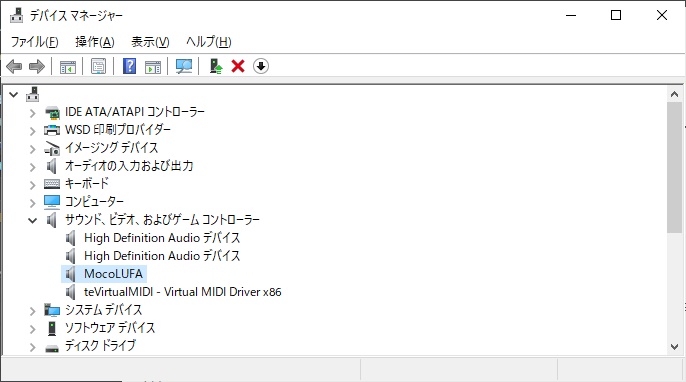This screenshot has width=686, height=382.
Task: Click the scrollbar down arrow
Action: [x=674, y=347]
